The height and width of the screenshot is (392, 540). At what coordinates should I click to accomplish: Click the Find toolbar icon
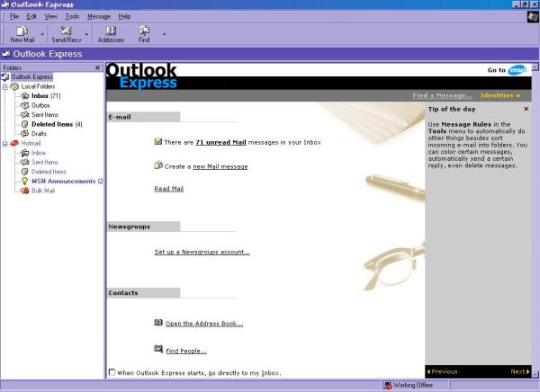coord(144,31)
